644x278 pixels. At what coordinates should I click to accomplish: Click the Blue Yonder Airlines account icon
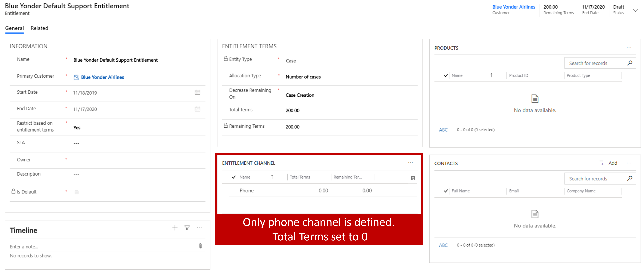click(x=76, y=77)
